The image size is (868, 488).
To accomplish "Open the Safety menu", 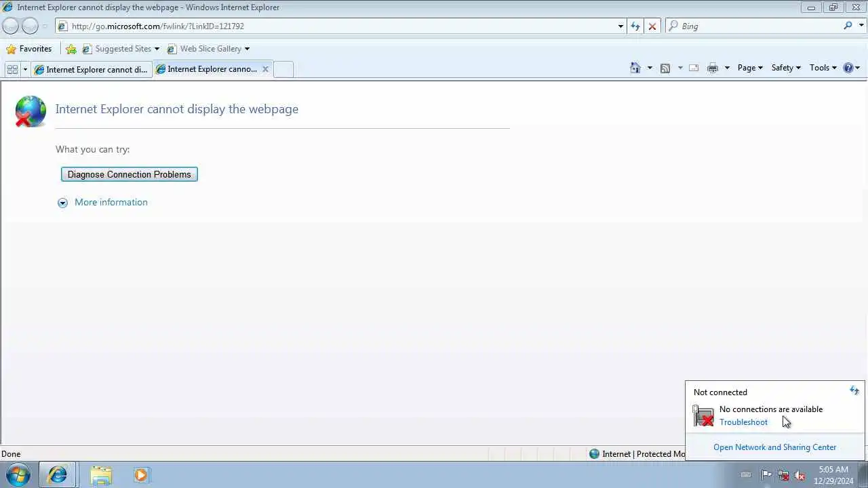I will pos(786,68).
